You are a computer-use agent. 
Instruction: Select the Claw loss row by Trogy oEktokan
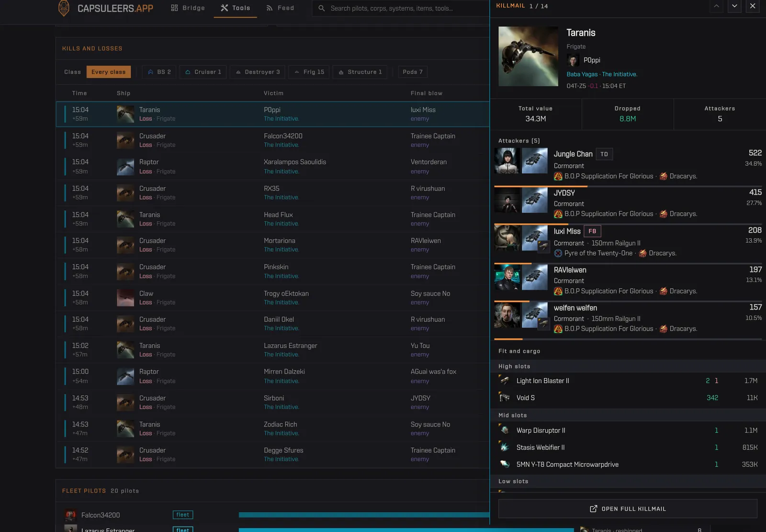tap(272, 297)
